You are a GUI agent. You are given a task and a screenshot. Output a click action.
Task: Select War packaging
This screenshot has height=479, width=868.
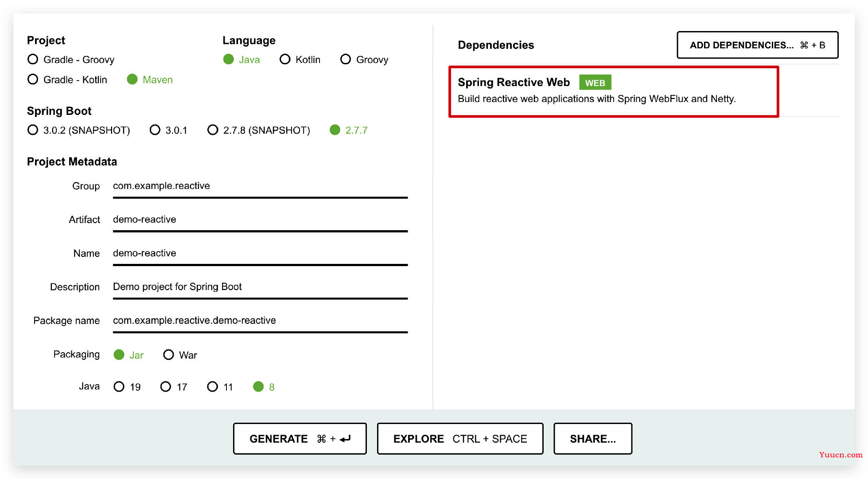180,355
